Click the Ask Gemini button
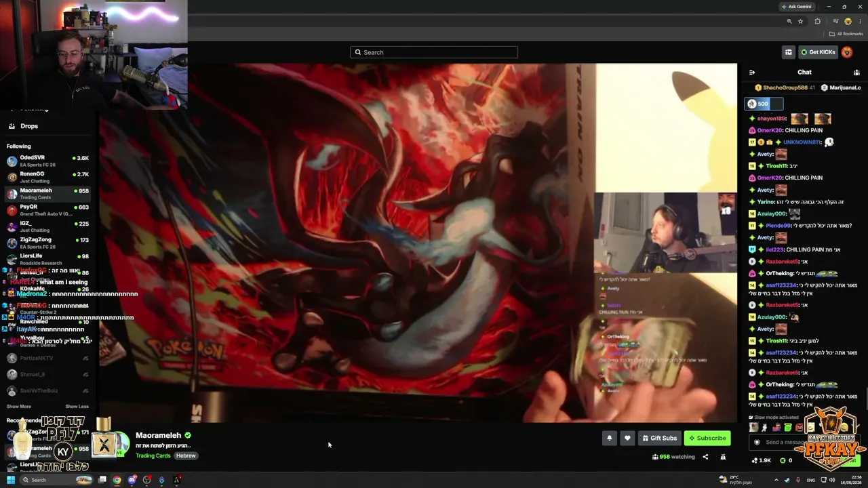 796,7
